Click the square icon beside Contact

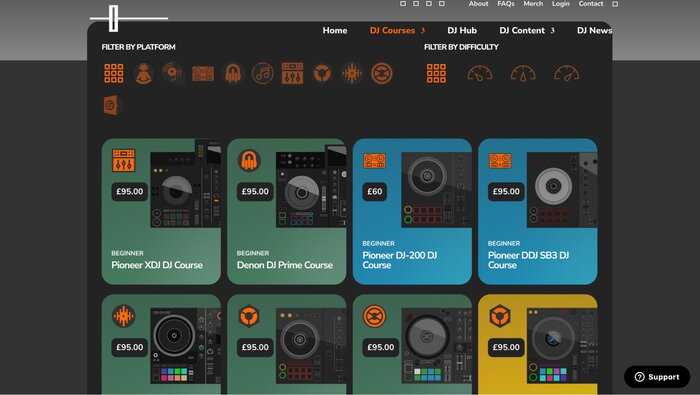point(615,4)
